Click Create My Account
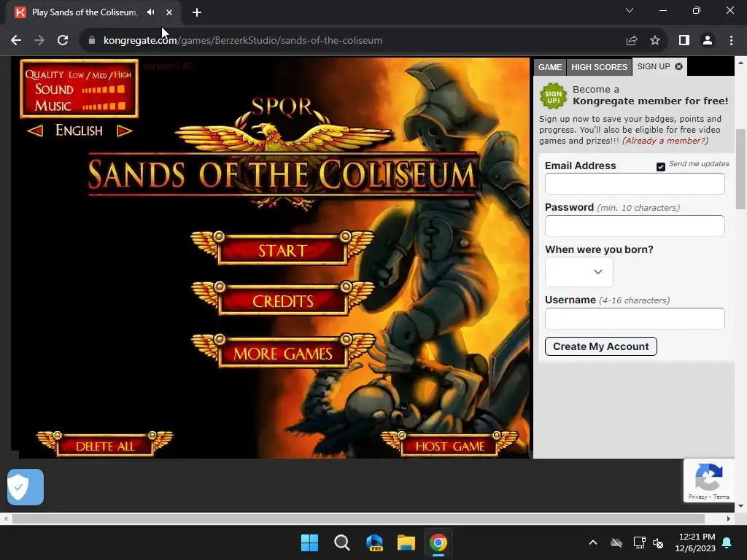This screenshot has width=747, height=560. [601, 346]
